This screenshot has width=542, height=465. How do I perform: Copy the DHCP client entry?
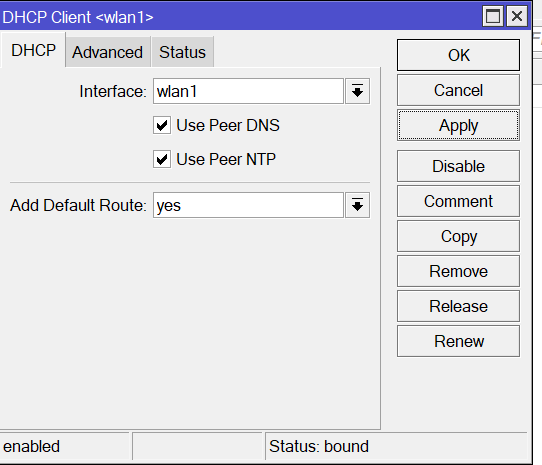(x=458, y=236)
